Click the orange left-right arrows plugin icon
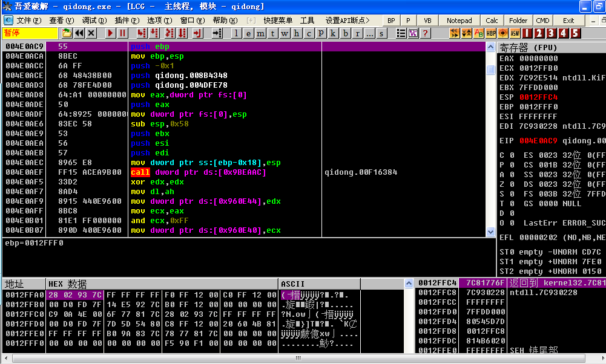 point(455,33)
